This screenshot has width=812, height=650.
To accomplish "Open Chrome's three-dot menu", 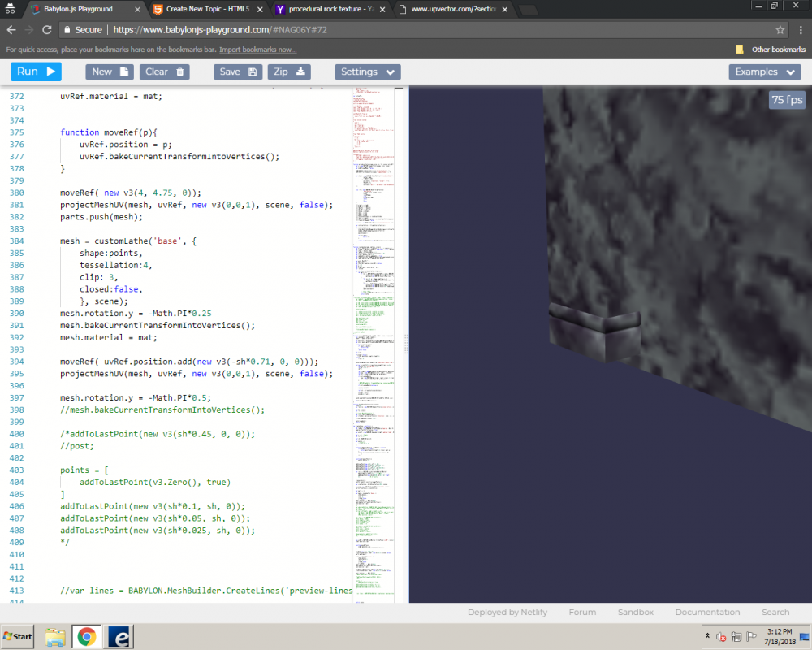I will click(x=800, y=29).
